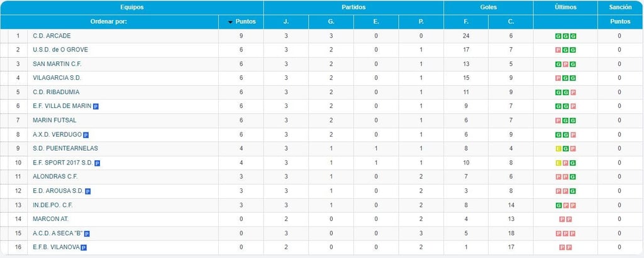This screenshot has width=644, height=258.
Task: Click blue P badge beside E.D. AROUSA S.D.
Action: (88, 191)
